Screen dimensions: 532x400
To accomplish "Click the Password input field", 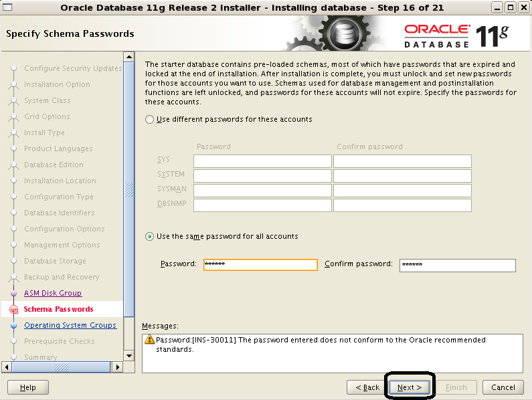I will pos(260,264).
